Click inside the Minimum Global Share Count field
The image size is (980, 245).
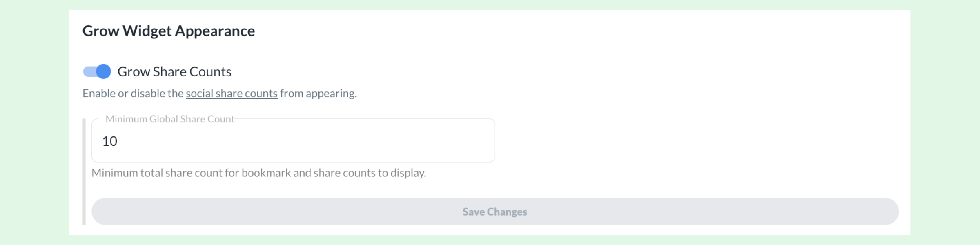(x=286, y=140)
